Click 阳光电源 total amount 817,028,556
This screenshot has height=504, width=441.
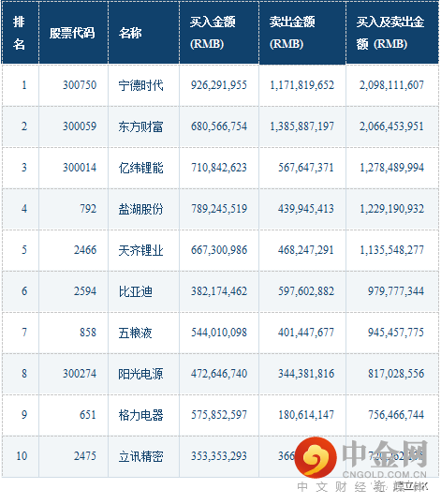(396, 374)
